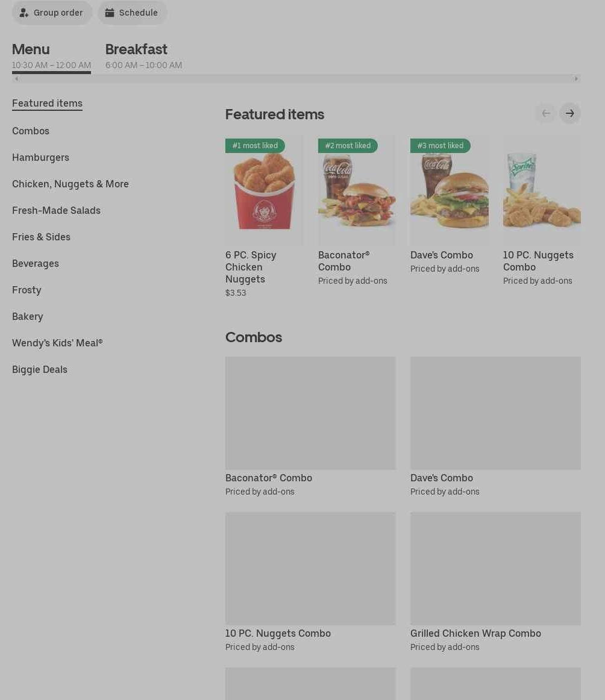Open Wendy's Kids' Meal category
Screen dimensions: 605x700
pyautogui.click(x=57, y=343)
